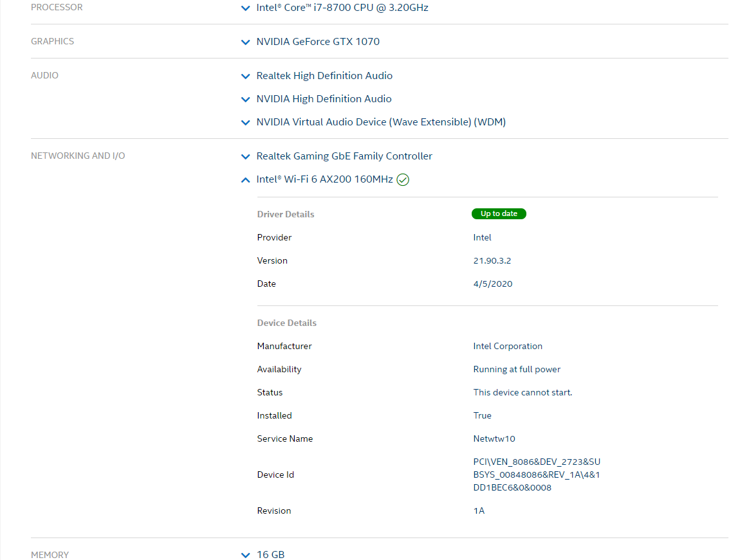Image resolution: width=731 pixels, height=560 pixels.
Task: Open Realtek High Definition Audio entry
Action: pos(324,75)
